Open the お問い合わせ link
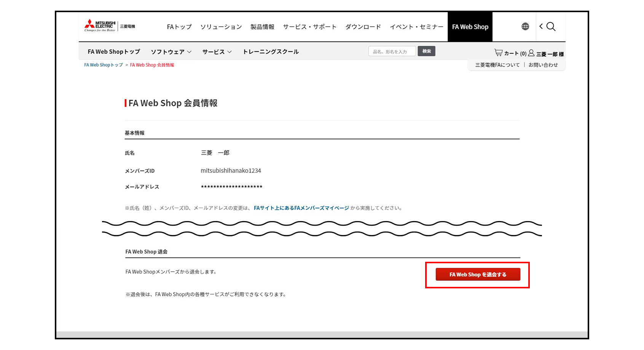Screen dimensions: 644x350 click(543, 65)
